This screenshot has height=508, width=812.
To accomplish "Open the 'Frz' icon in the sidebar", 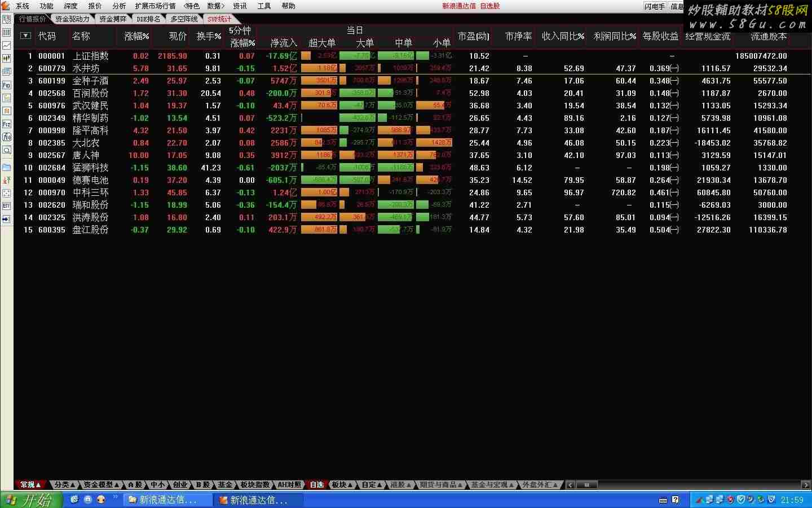I will click(7, 124).
